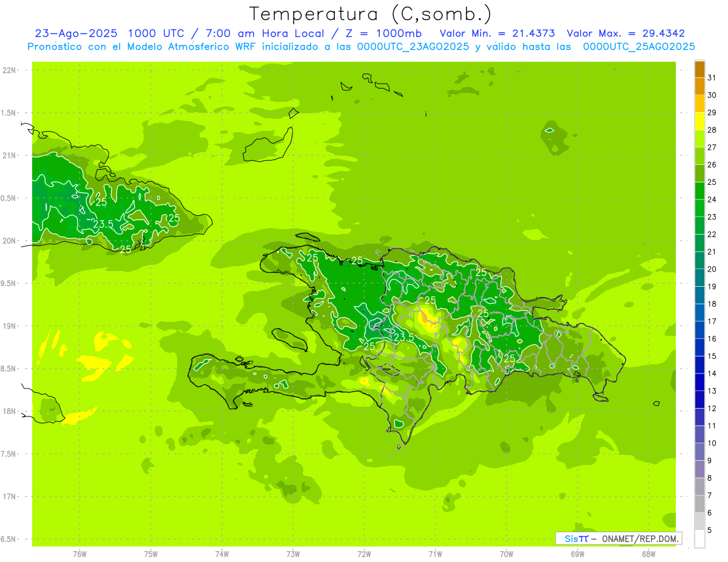The width and height of the screenshot is (728, 562).
Task: Click the legend value '8'
Action: (x=710, y=478)
